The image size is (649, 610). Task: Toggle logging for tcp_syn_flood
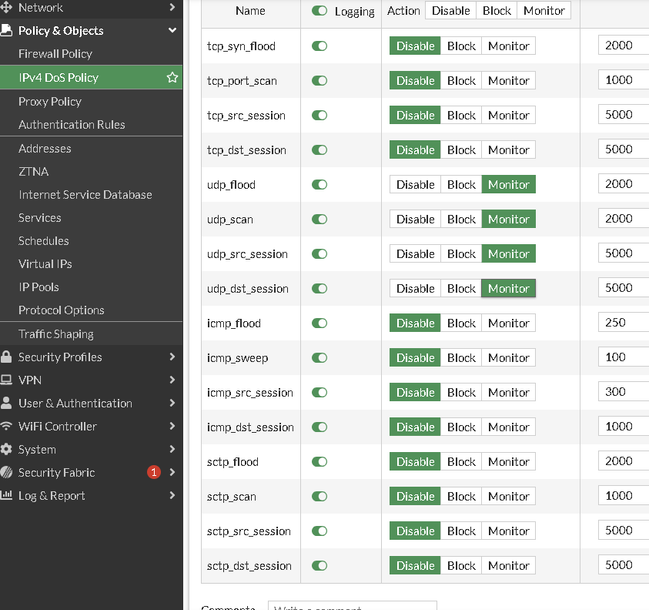point(319,46)
